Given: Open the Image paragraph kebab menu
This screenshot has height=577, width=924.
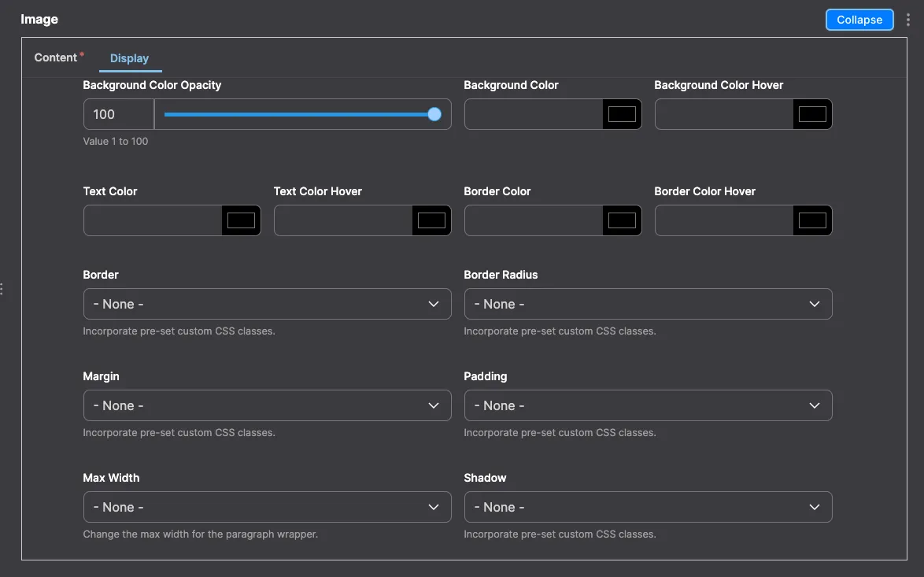Looking at the screenshot, I should 907,20.
